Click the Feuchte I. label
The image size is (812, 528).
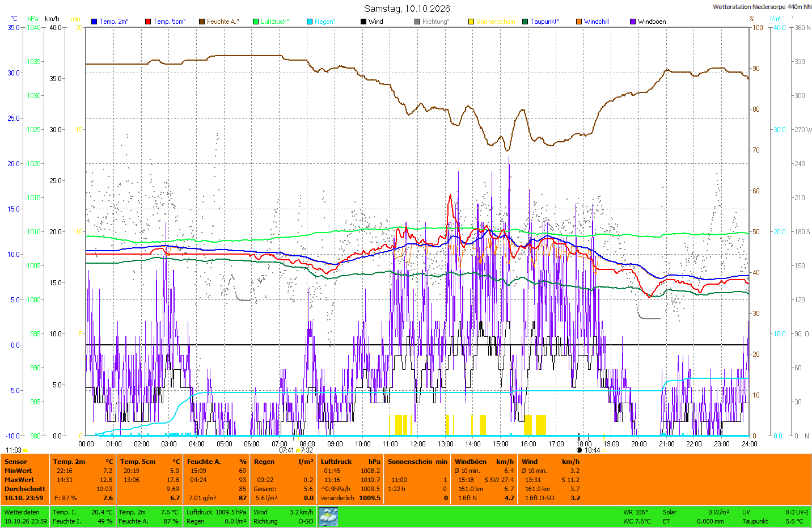(67, 521)
